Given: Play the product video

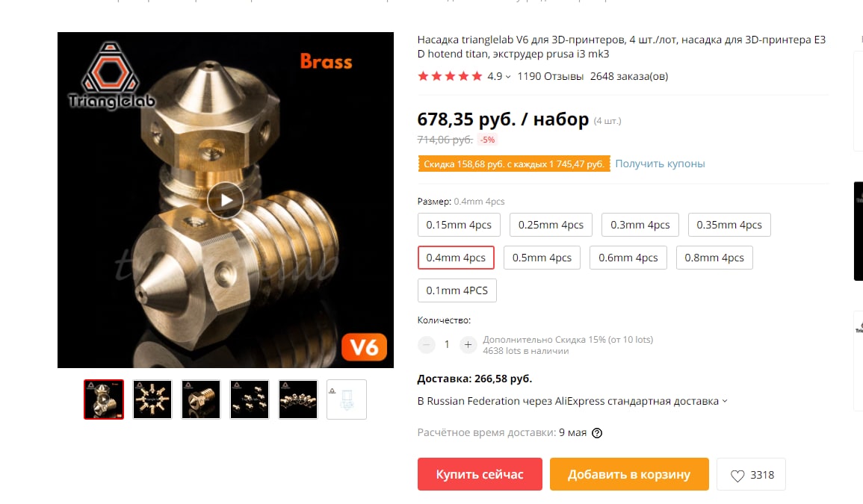Looking at the screenshot, I should tap(226, 200).
